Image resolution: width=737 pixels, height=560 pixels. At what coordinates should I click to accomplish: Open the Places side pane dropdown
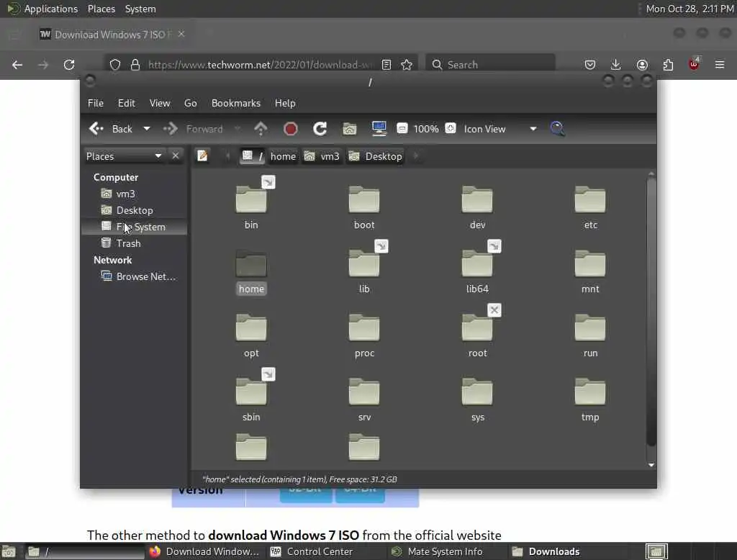[x=124, y=156]
